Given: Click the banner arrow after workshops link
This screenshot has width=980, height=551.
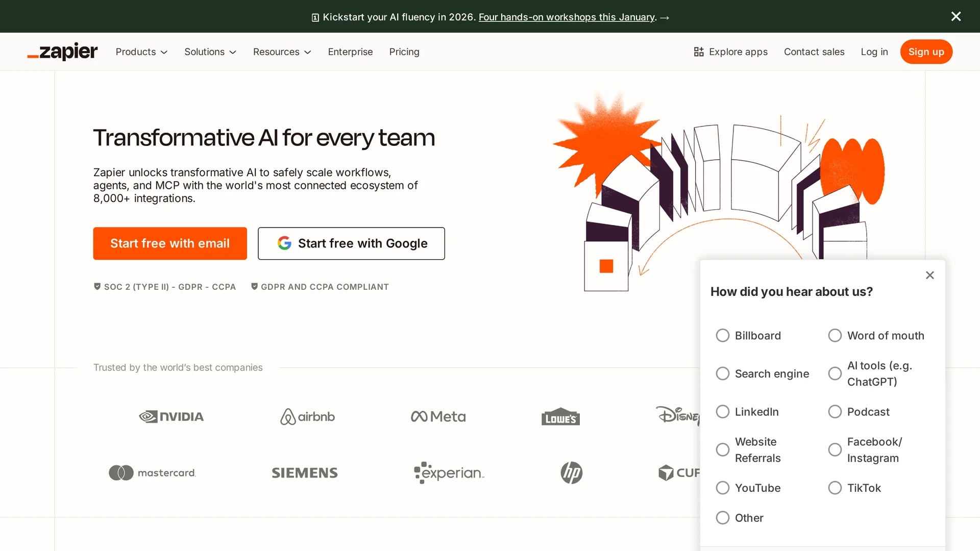Looking at the screenshot, I should 665,17.
